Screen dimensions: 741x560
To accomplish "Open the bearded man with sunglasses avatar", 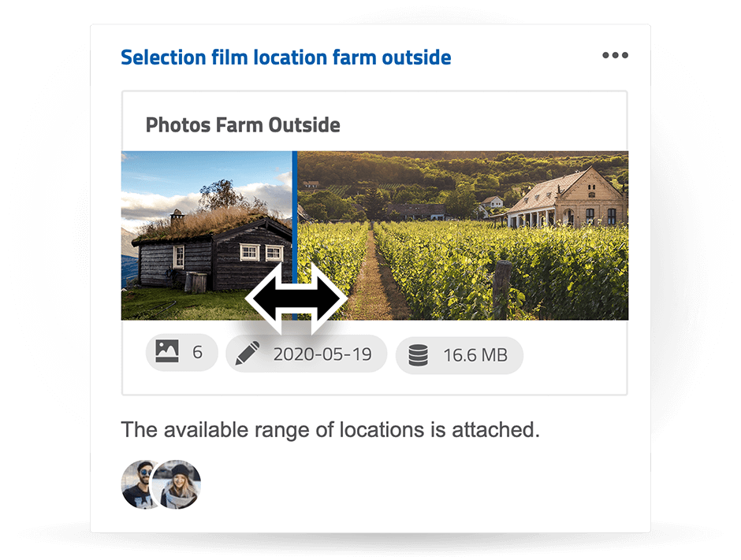I will pos(140,484).
